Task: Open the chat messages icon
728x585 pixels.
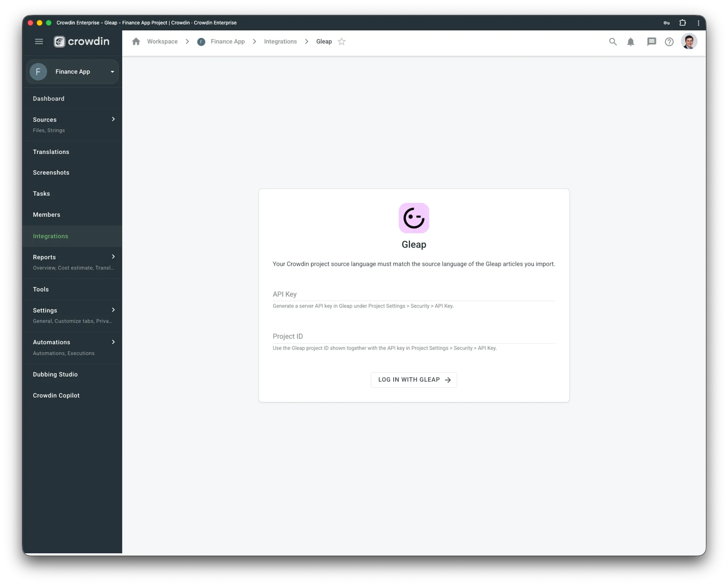Action: 651,42
